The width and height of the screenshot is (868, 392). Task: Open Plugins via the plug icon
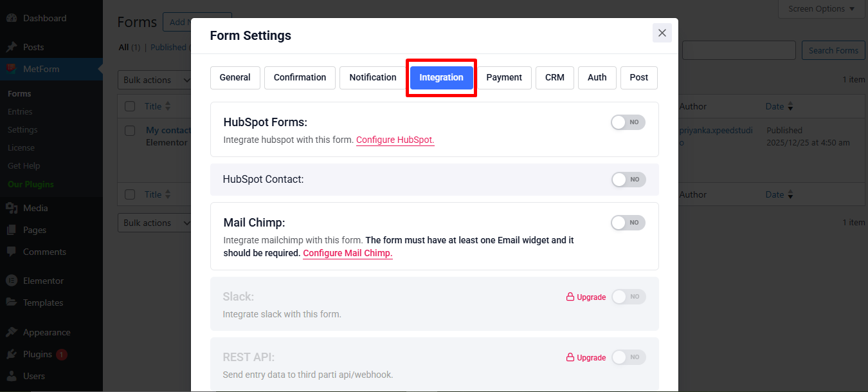click(14, 353)
